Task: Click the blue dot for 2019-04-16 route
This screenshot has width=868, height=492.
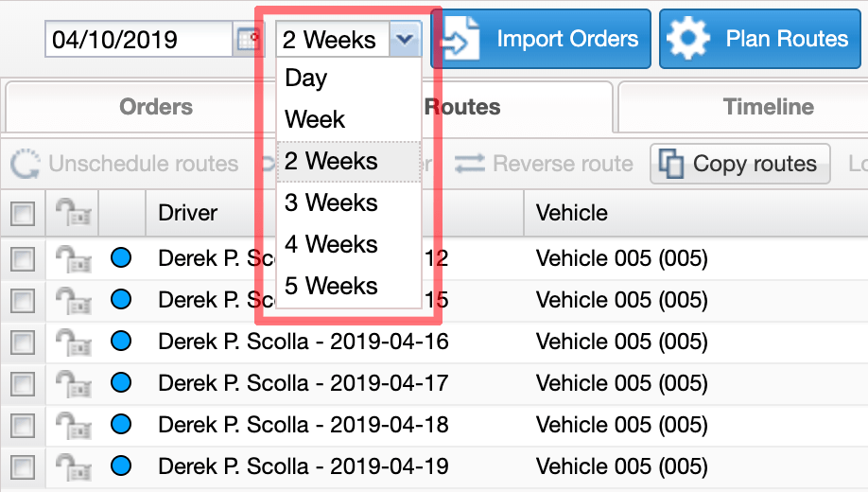Action: pos(121,341)
